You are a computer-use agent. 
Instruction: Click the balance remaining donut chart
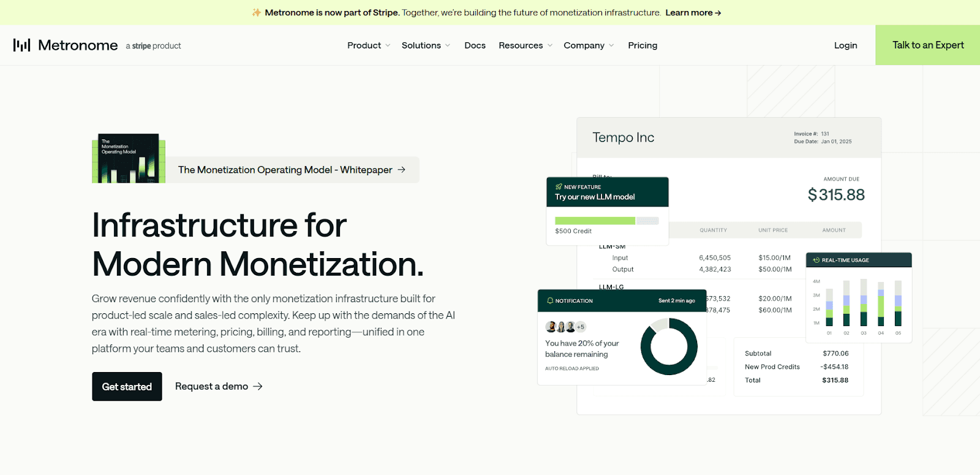pyautogui.click(x=669, y=347)
